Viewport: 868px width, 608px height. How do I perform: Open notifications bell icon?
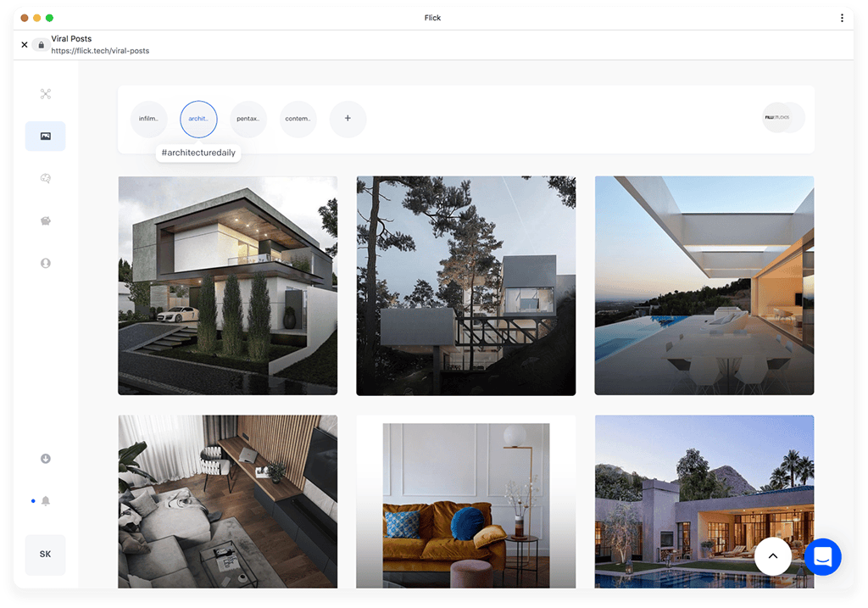tap(46, 500)
